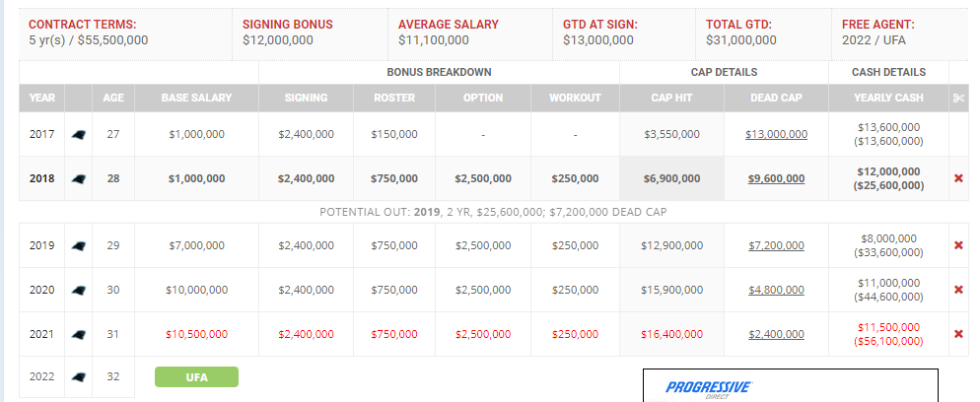980x402 pixels.
Task: Click the green UFA badge
Action: (196, 377)
